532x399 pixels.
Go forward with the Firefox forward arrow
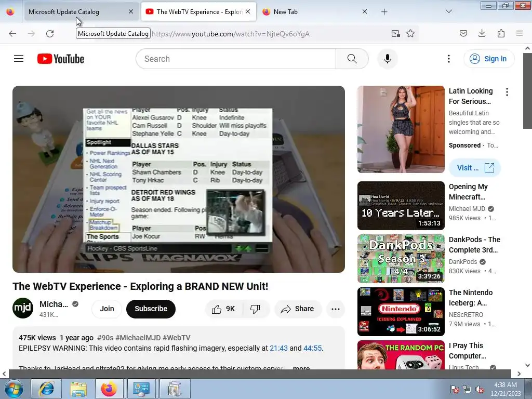coord(31,34)
